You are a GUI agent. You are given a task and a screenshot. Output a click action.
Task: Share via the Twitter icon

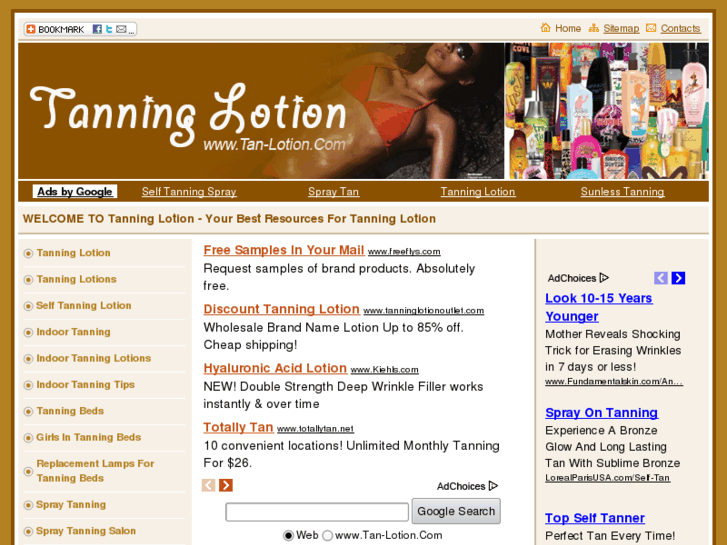point(109,29)
